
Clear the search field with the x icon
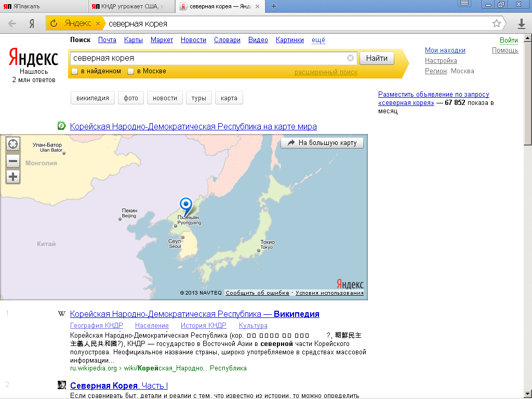coord(350,58)
